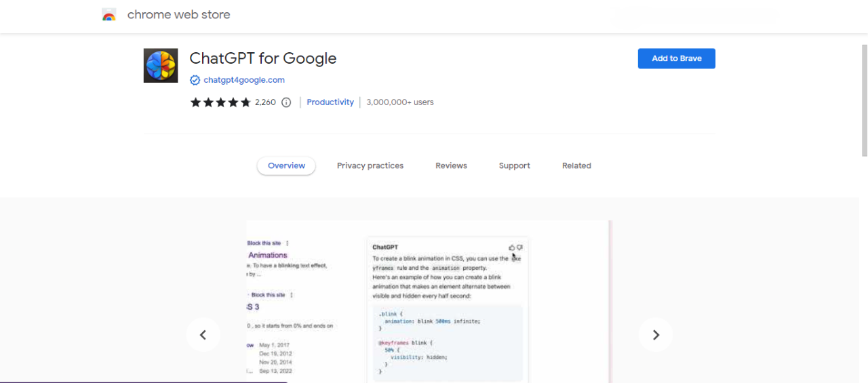Click the Chrome Web Store rainbow logo
This screenshot has height=383, width=868.
109,15
